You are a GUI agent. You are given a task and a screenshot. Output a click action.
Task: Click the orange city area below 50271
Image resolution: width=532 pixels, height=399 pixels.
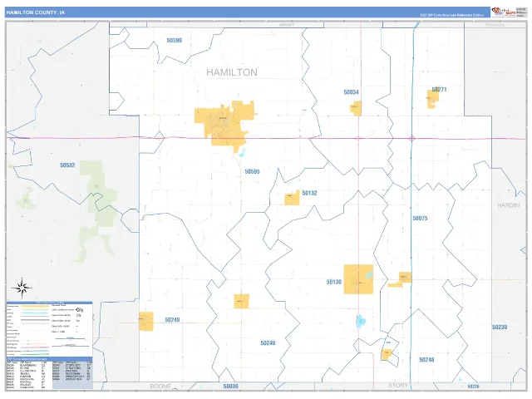point(432,99)
